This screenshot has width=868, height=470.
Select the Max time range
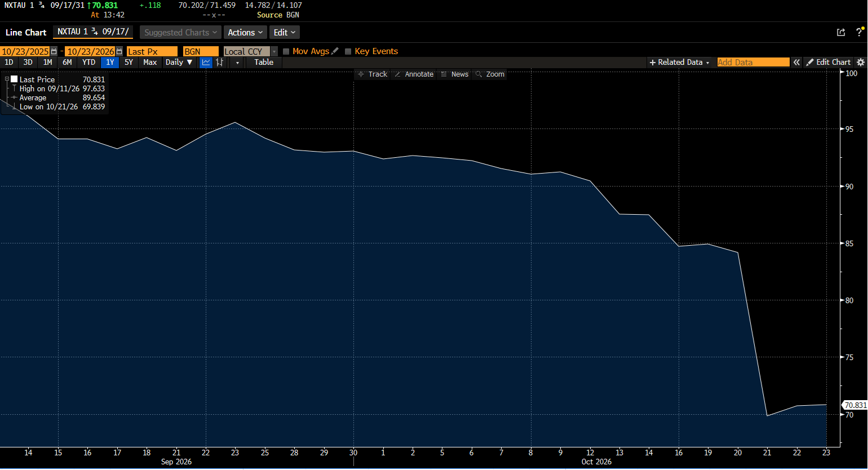coord(150,63)
